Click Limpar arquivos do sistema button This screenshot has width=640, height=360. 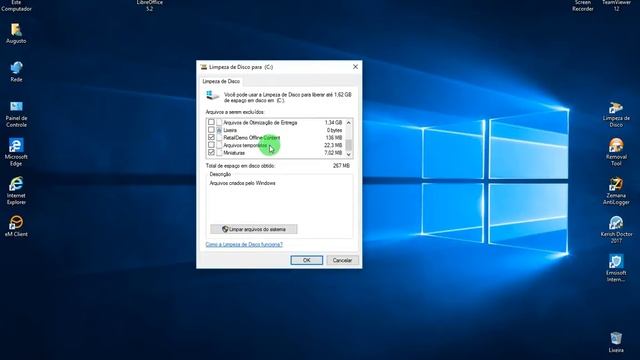point(253,229)
